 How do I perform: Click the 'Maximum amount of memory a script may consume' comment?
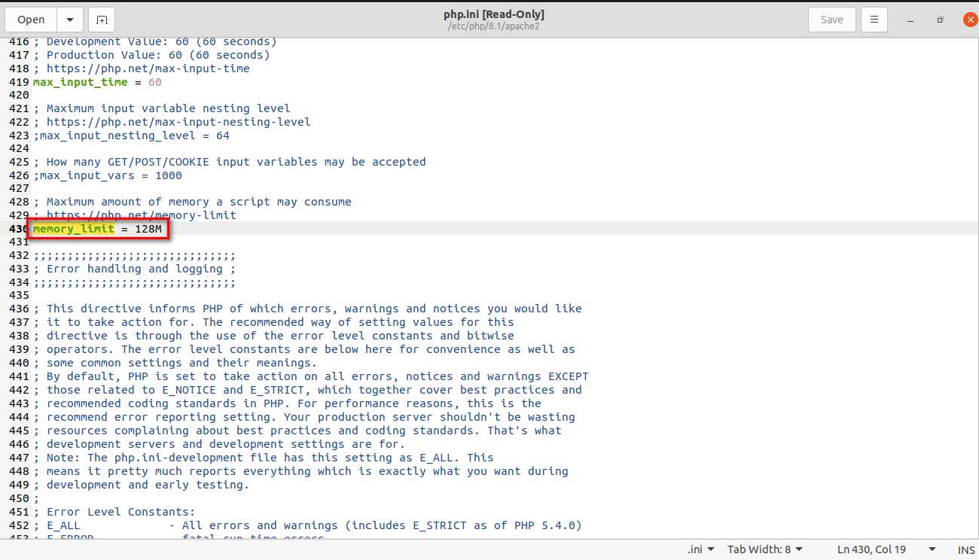tap(192, 202)
